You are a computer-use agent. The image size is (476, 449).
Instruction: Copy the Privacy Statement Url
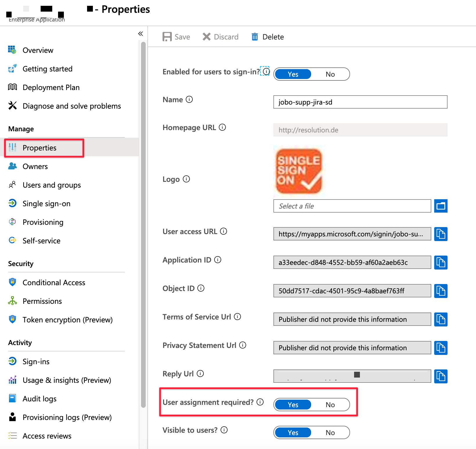(441, 348)
